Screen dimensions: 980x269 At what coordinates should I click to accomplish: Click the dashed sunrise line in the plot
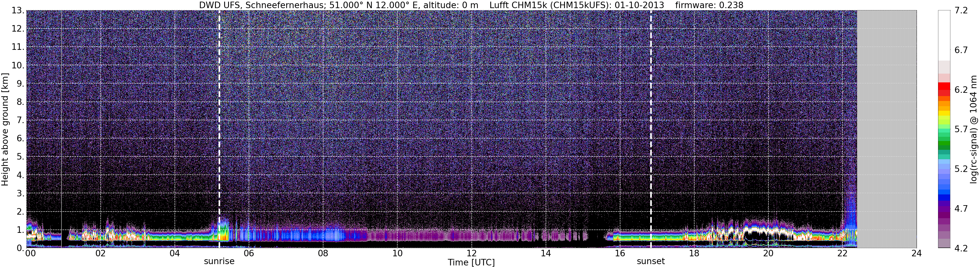coord(219,129)
